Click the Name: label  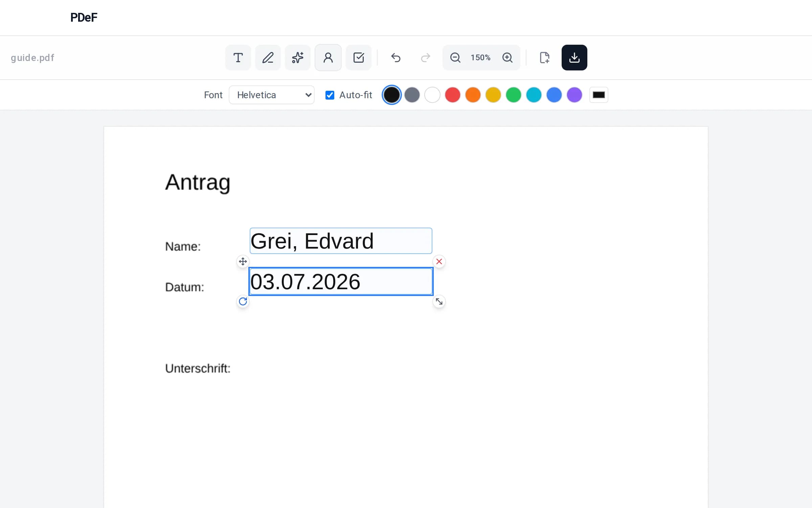[183, 247]
